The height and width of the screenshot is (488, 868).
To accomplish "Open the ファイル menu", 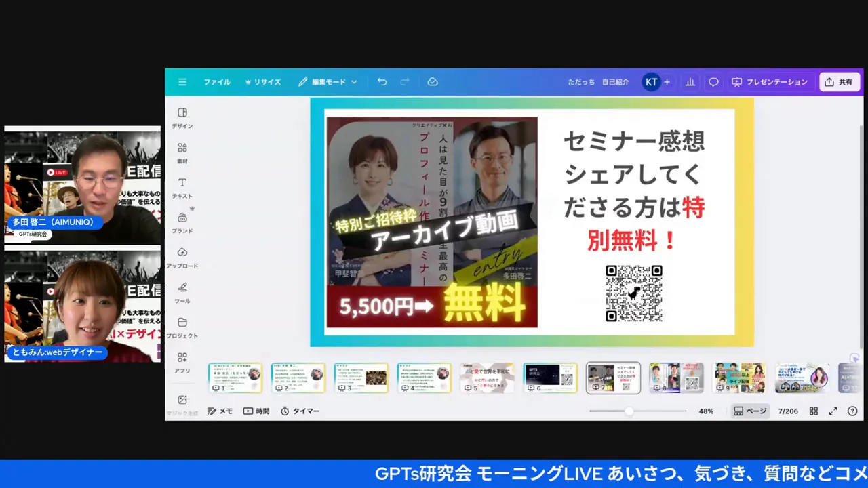I will tap(217, 82).
